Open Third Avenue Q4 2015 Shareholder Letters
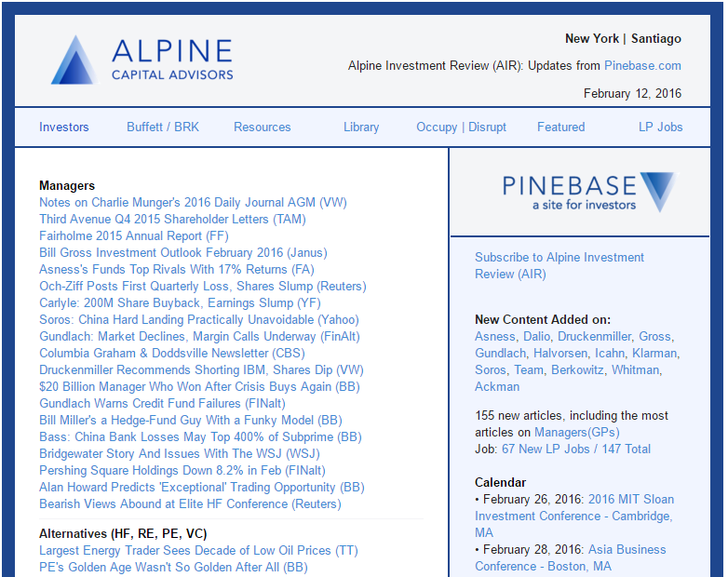This screenshot has height=577, width=728. (173, 219)
